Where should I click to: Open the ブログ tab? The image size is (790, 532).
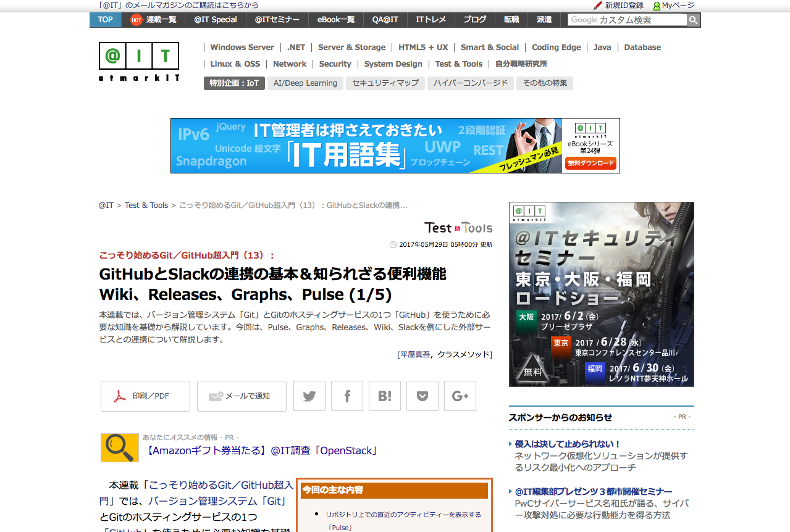coord(475,20)
